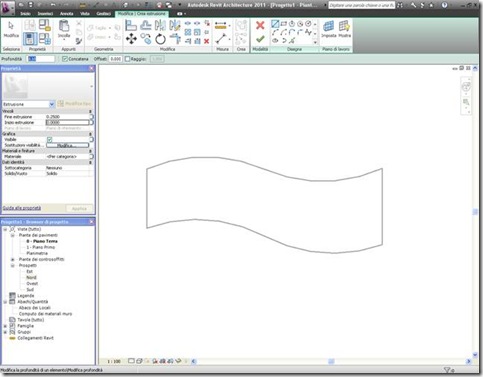Select the measure between two points tool

221,39
